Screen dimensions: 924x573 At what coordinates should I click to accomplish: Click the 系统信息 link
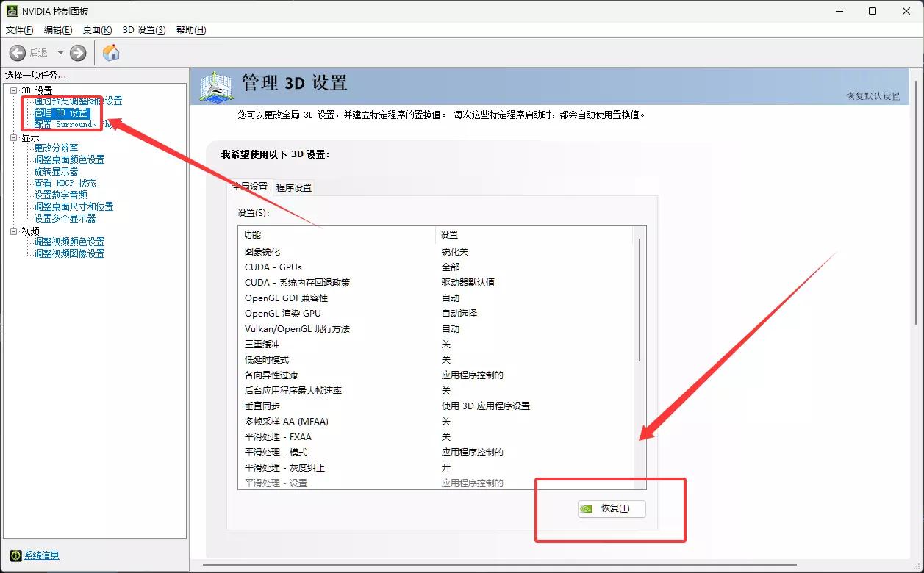click(x=42, y=555)
